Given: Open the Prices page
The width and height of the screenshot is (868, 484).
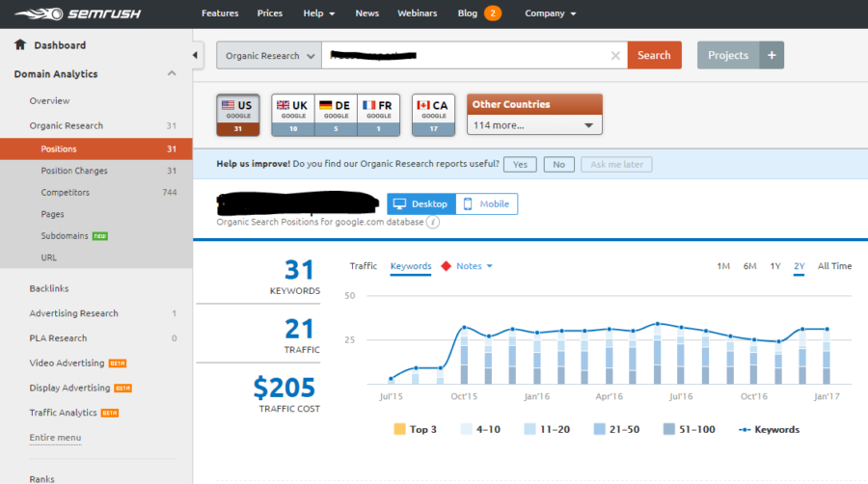Looking at the screenshot, I should [x=270, y=13].
